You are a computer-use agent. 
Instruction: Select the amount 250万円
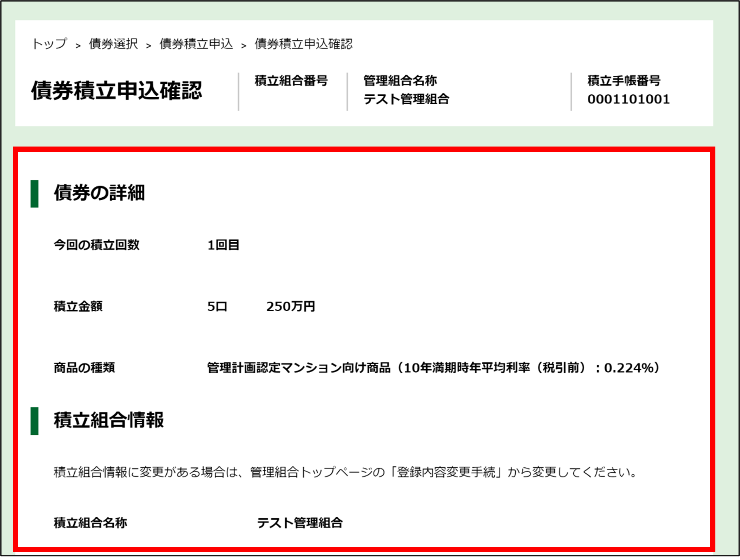click(x=291, y=306)
